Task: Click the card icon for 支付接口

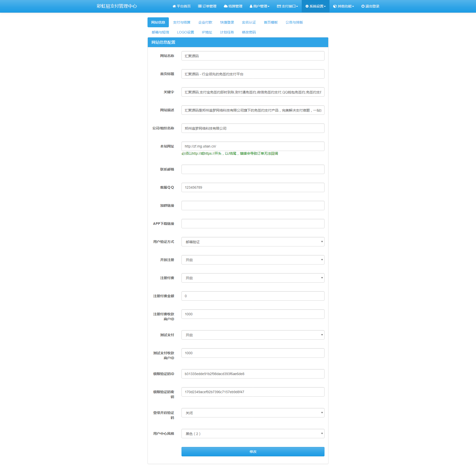Action: click(x=279, y=6)
